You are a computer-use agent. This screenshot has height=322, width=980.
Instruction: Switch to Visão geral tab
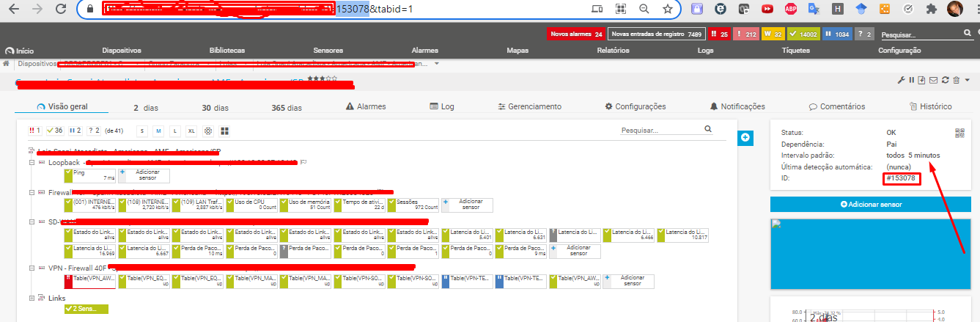pyautogui.click(x=62, y=106)
